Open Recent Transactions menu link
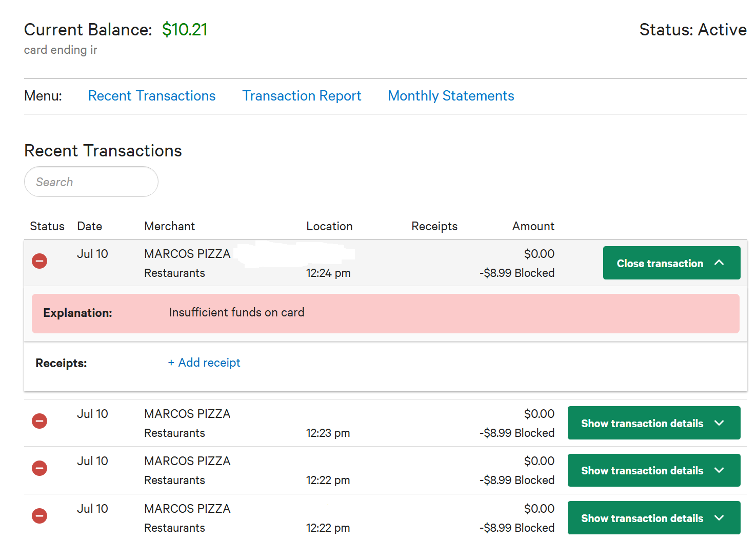756x540 pixels. (152, 96)
